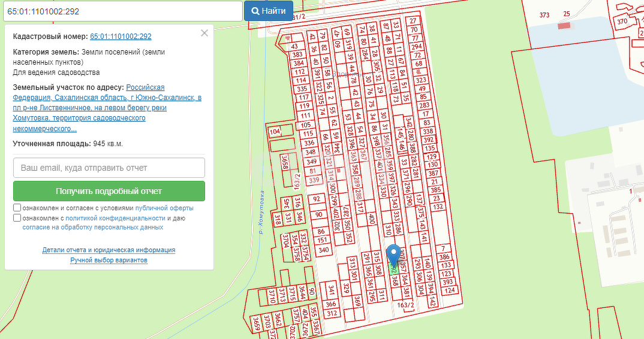This screenshot has height=339, width=644.
Task: Select parcel 341 on the map
Action: [x=331, y=290]
